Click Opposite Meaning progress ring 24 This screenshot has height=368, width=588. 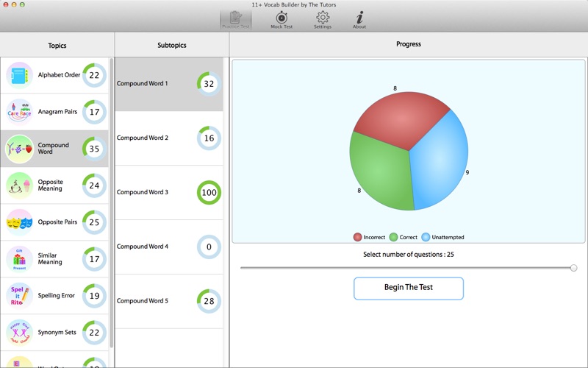coord(95,185)
